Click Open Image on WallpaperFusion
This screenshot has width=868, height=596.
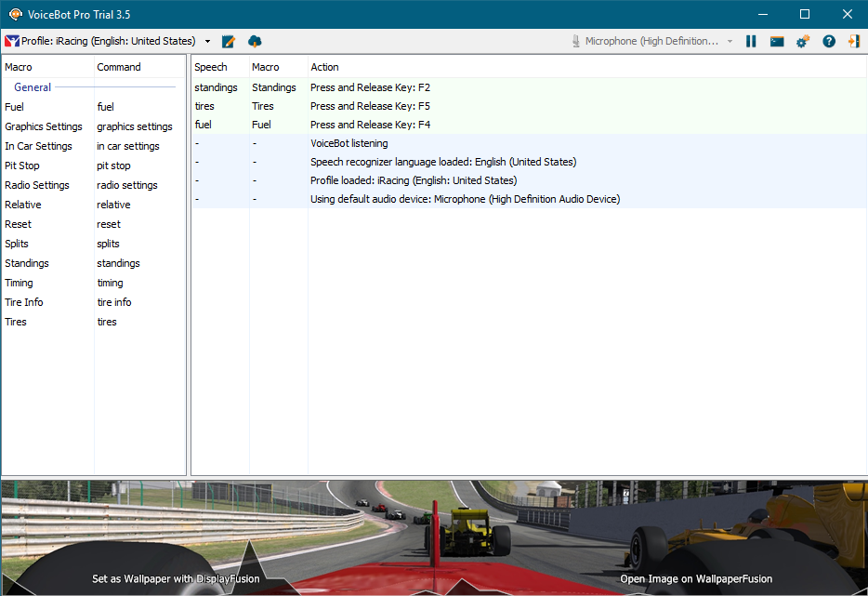[696, 578]
